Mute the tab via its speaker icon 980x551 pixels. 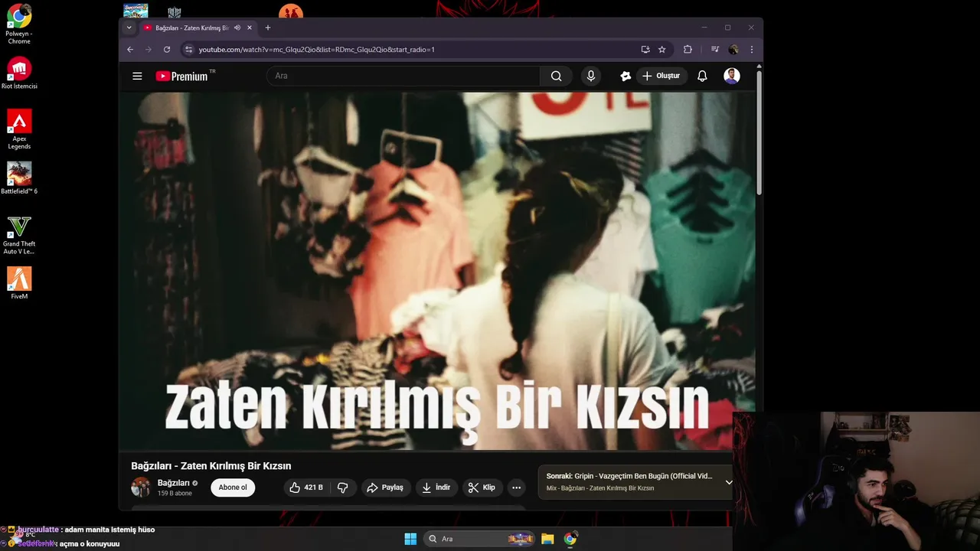tap(237, 28)
